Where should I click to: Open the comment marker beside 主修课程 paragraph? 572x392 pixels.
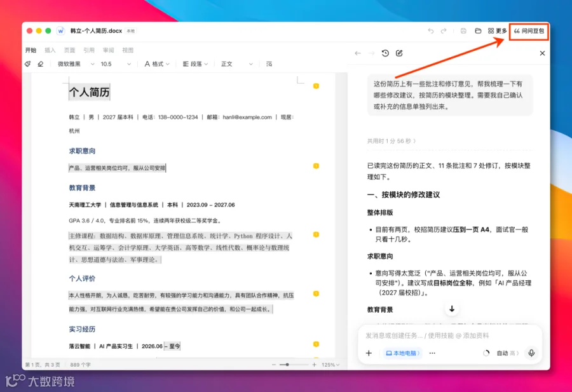coord(317,234)
